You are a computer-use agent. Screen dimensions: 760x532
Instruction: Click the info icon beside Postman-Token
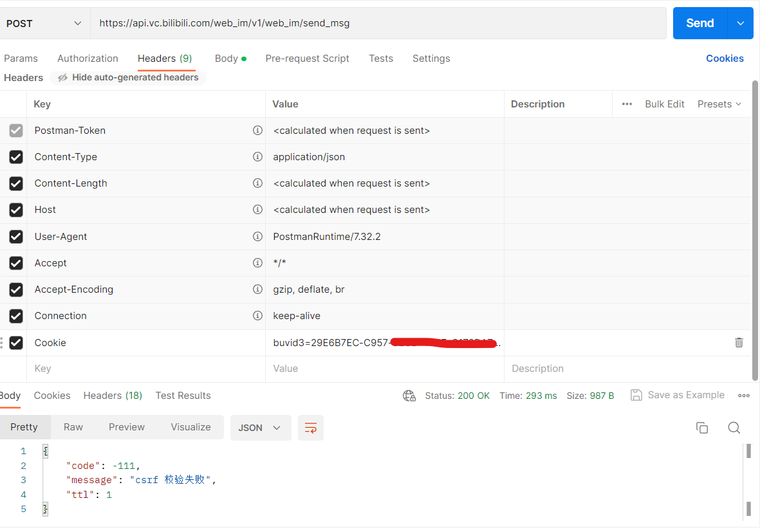click(x=257, y=130)
